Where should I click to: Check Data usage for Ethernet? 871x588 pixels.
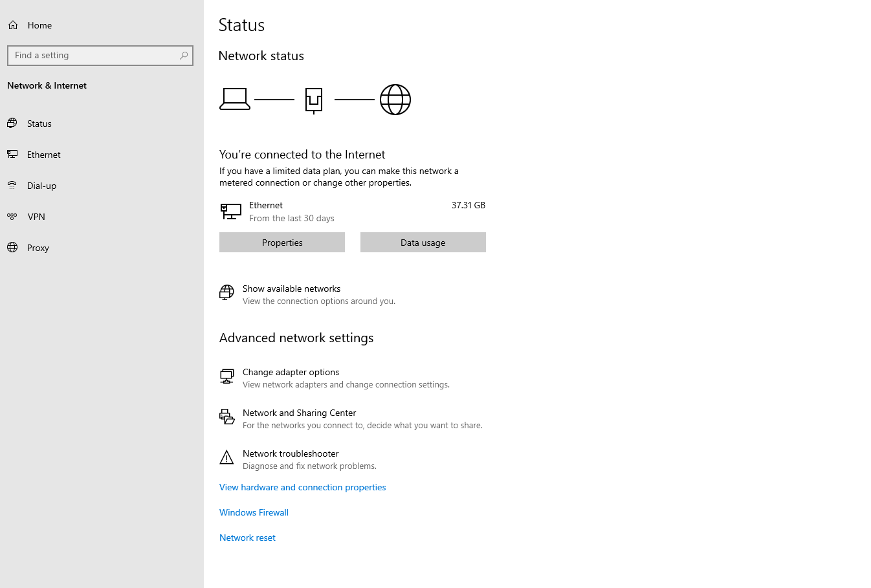tap(423, 242)
